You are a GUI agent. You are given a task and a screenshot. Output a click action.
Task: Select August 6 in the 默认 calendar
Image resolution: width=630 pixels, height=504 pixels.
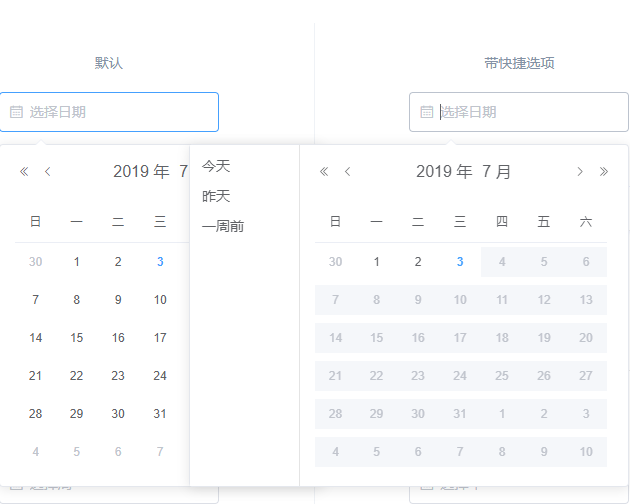click(x=118, y=452)
